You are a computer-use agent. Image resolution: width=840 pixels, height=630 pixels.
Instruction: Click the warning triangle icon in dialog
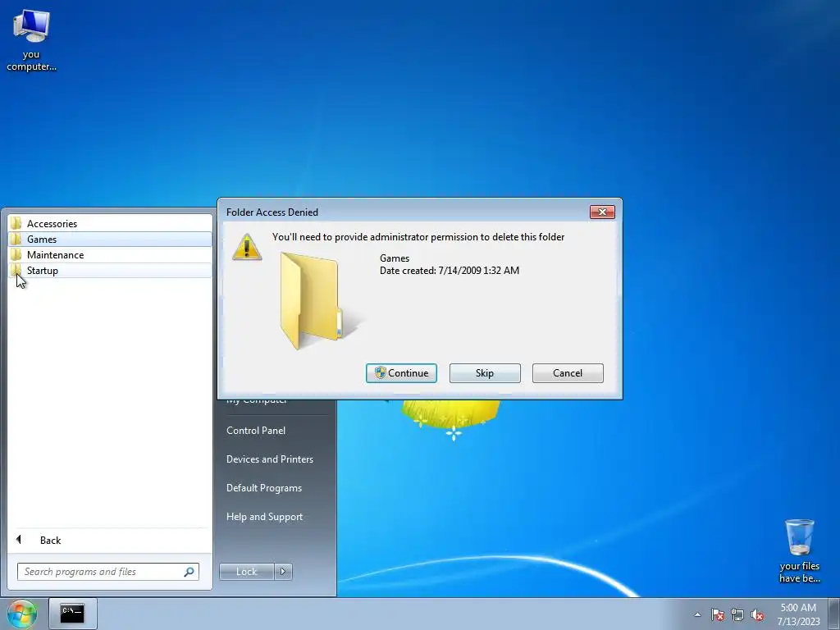click(x=247, y=247)
